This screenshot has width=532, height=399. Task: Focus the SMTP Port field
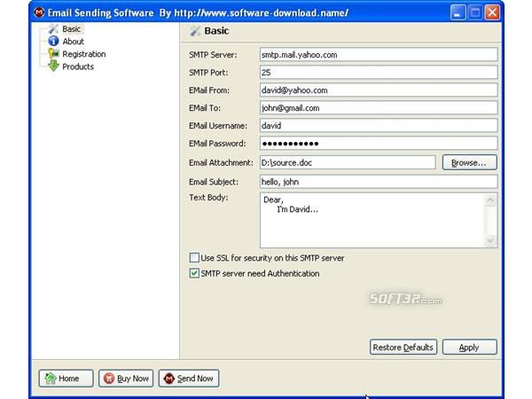click(x=379, y=73)
